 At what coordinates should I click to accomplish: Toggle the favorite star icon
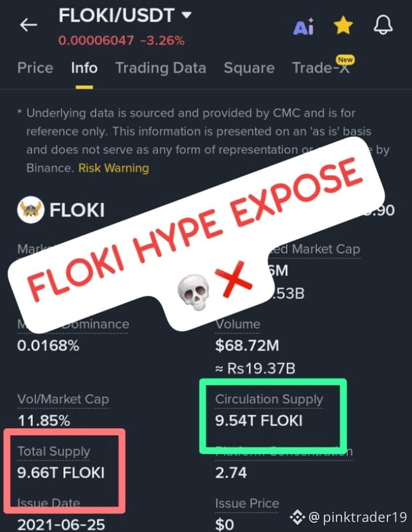pyautogui.click(x=343, y=26)
